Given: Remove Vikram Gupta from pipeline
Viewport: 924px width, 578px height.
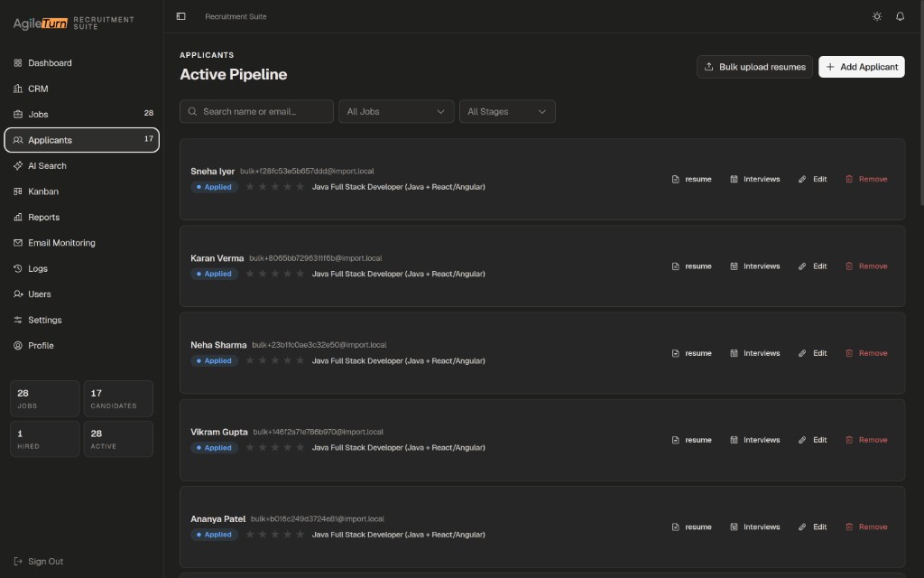Looking at the screenshot, I should pos(866,440).
